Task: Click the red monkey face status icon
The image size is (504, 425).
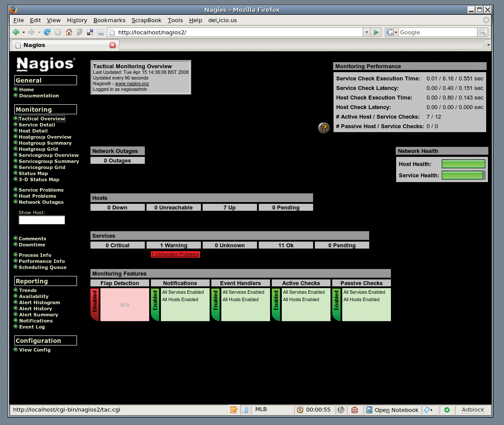Action: click(354, 410)
